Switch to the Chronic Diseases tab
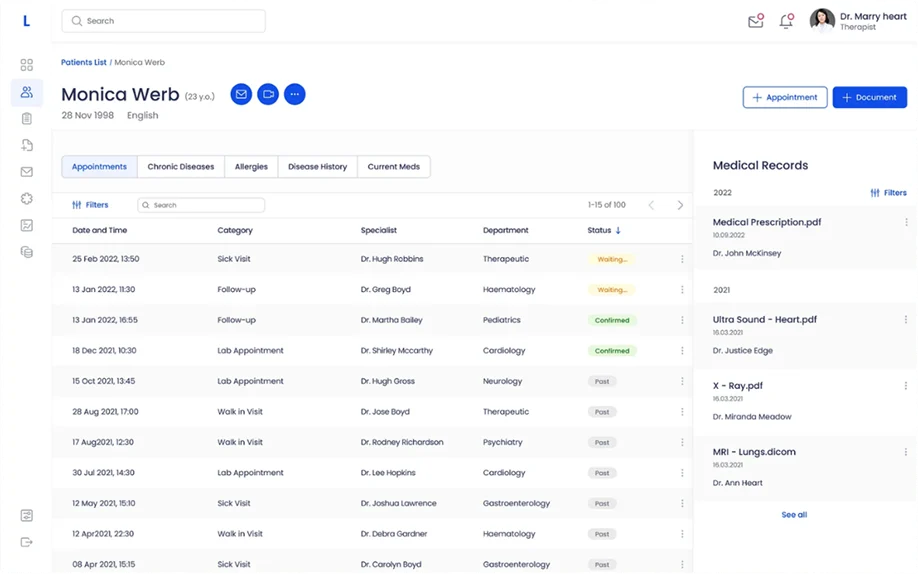The image size is (918, 574). point(181,167)
